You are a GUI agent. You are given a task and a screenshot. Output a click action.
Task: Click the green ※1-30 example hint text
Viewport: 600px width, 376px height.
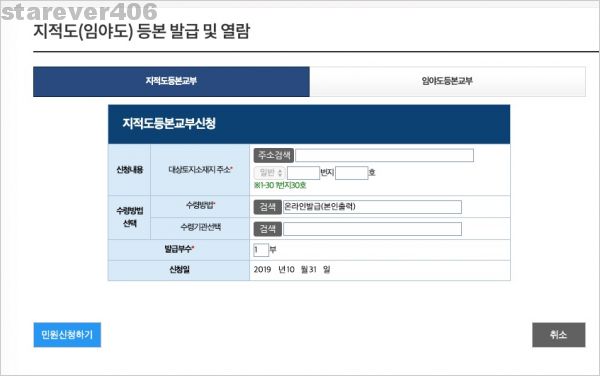point(280,186)
